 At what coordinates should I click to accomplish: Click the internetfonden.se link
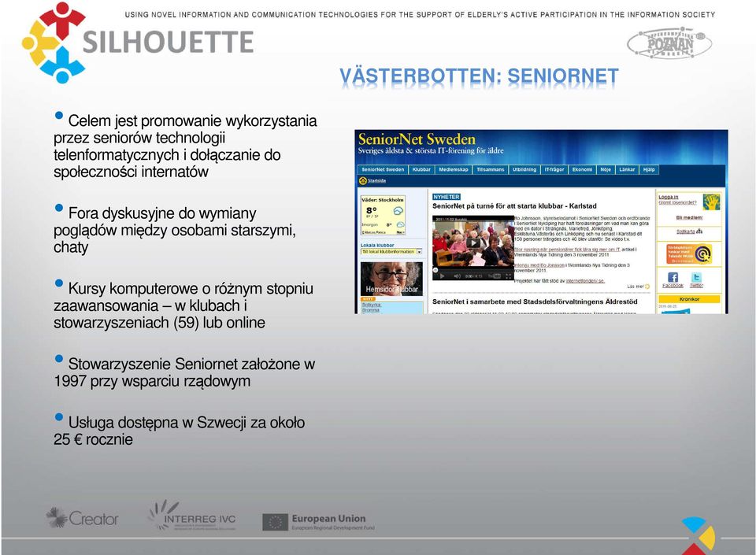[585, 281]
